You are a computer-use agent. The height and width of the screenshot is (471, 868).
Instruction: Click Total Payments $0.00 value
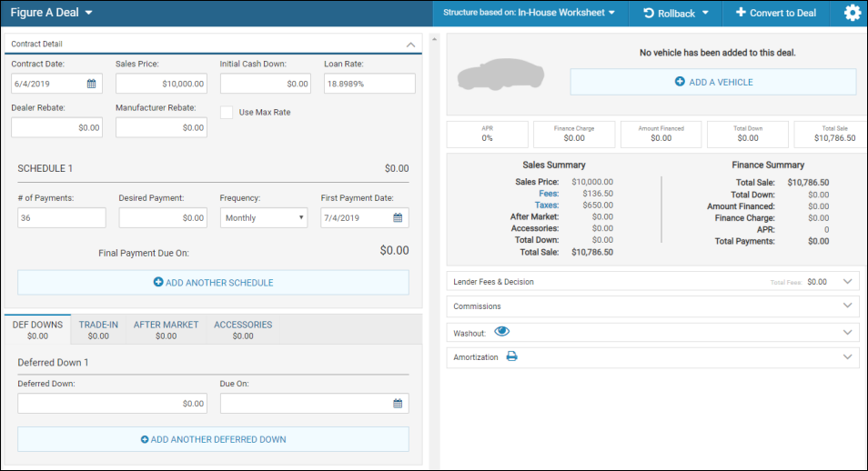click(x=818, y=241)
